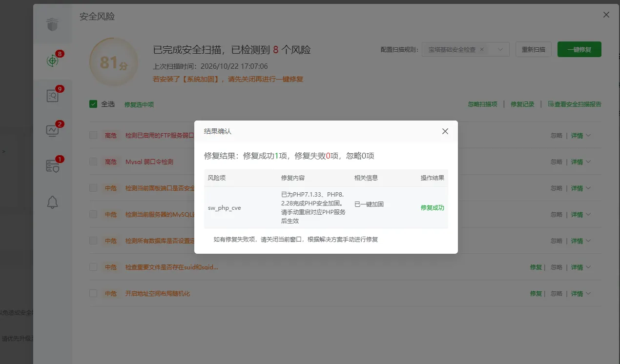Check the box for 开启地址空间布局随机化 row
This screenshot has height=364, width=620.
[93, 293]
